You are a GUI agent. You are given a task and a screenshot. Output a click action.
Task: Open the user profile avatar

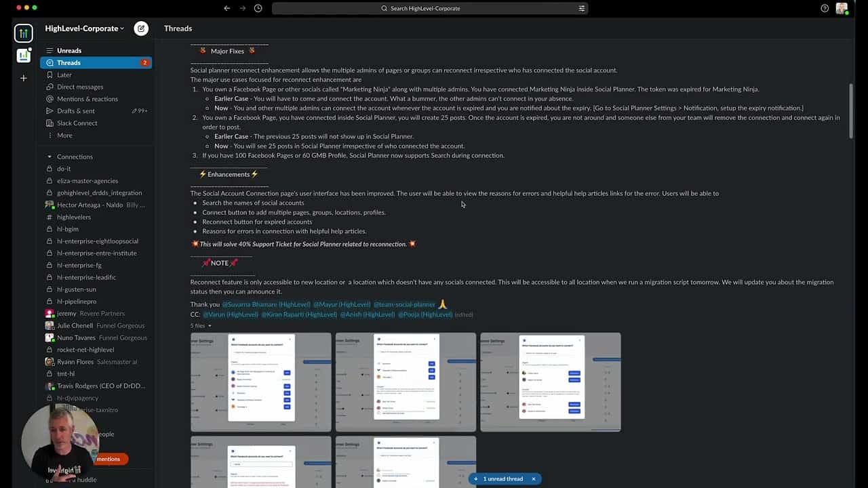[x=842, y=8]
